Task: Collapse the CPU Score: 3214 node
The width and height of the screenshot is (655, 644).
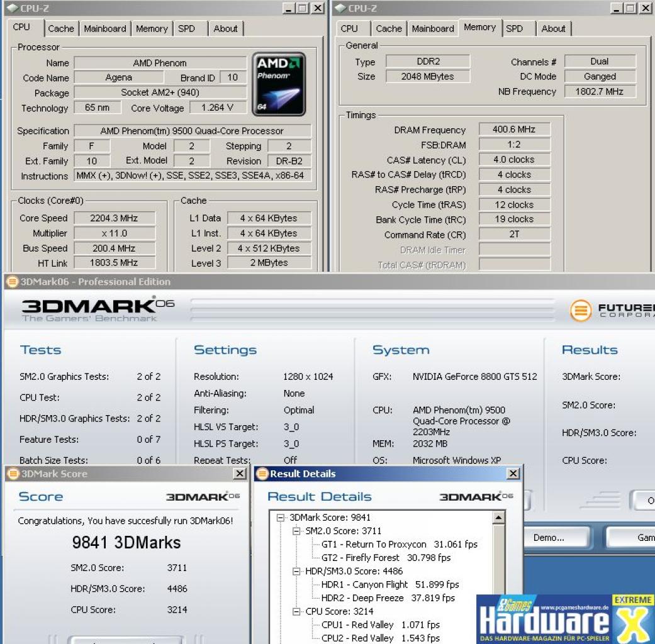Action: coord(296,612)
